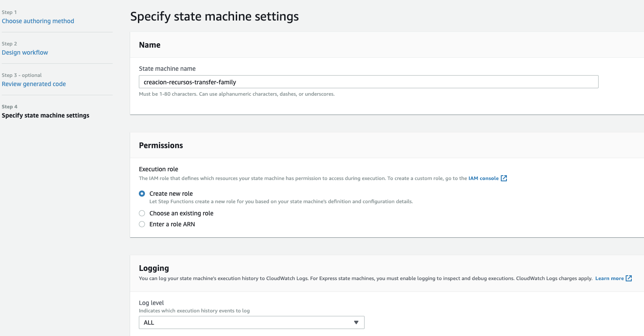Click the external link icon beside IAM console

[504, 178]
